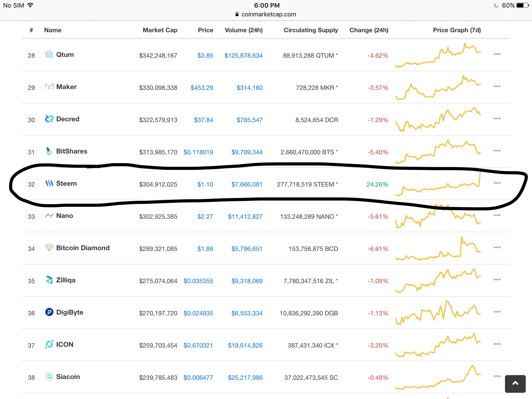532x399 pixels.
Task: Expand the Siacoin row more-options dots
Action: click(497, 376)
